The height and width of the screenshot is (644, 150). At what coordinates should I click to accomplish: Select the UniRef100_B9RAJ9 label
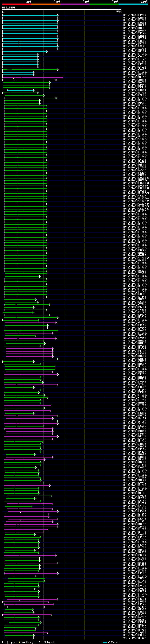click(x=135, y=64)
